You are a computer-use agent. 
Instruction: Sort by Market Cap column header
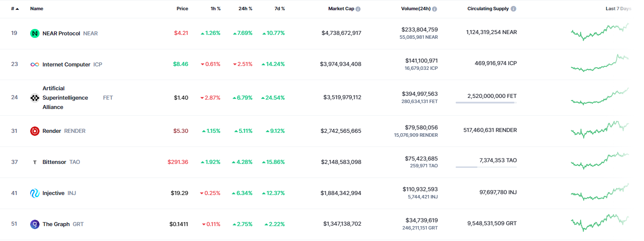coord(341,9)
